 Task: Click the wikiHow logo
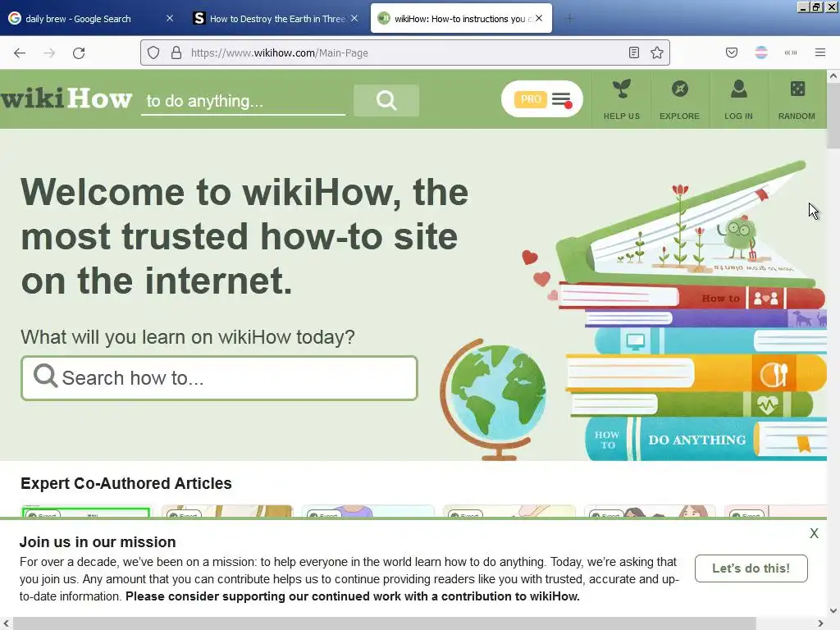click(66, 98)
